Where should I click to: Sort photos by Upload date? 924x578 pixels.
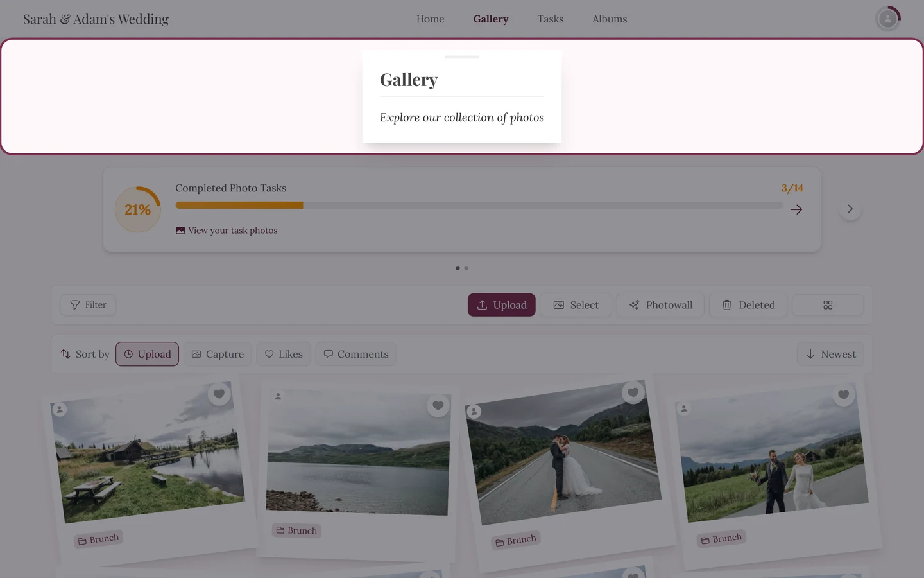(147, 354)
